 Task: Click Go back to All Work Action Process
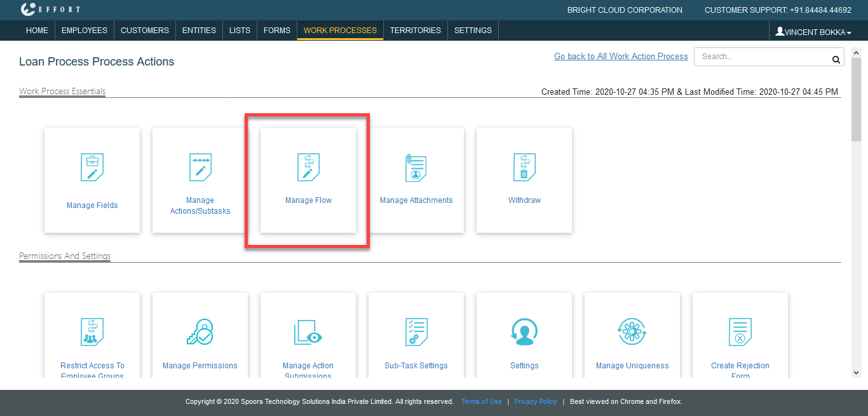pyautogui.click(x=621, y=56)
